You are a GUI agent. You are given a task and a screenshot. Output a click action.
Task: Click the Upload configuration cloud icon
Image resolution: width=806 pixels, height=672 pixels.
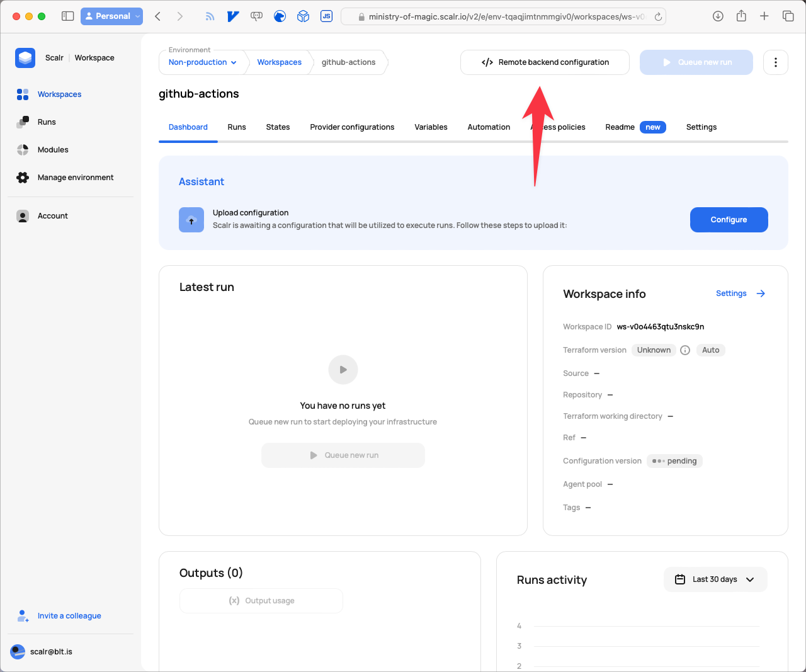191,220
